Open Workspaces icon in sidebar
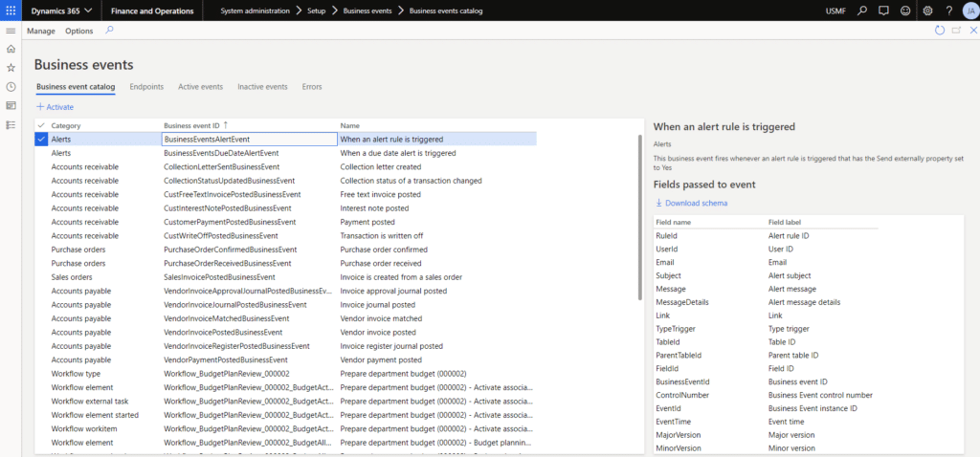The width and height of the screenshot is (980, 457). tap(10, 105)
